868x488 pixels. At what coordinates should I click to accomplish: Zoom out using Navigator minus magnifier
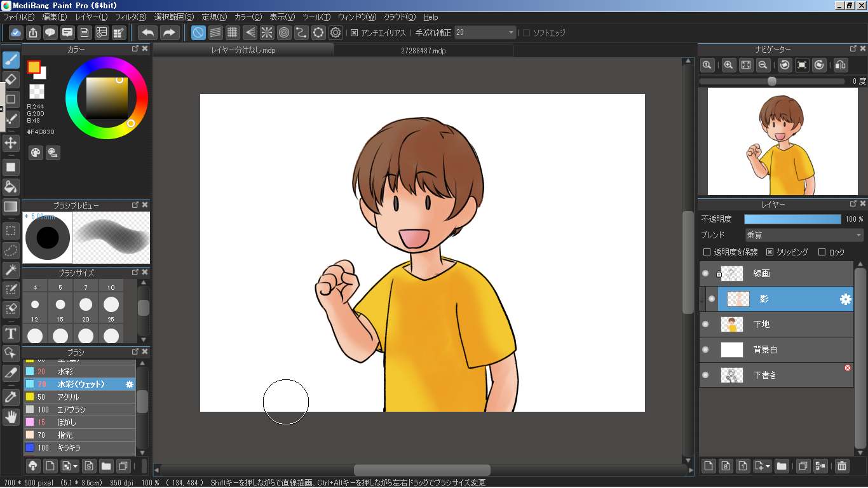pos(763,65)
